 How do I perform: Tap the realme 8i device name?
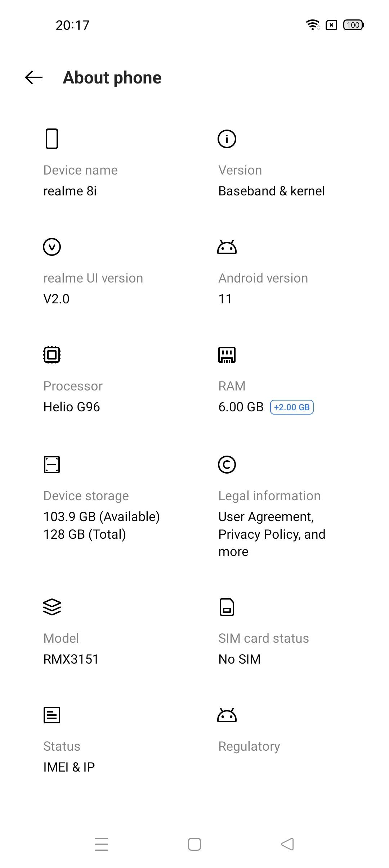(70, 191)
